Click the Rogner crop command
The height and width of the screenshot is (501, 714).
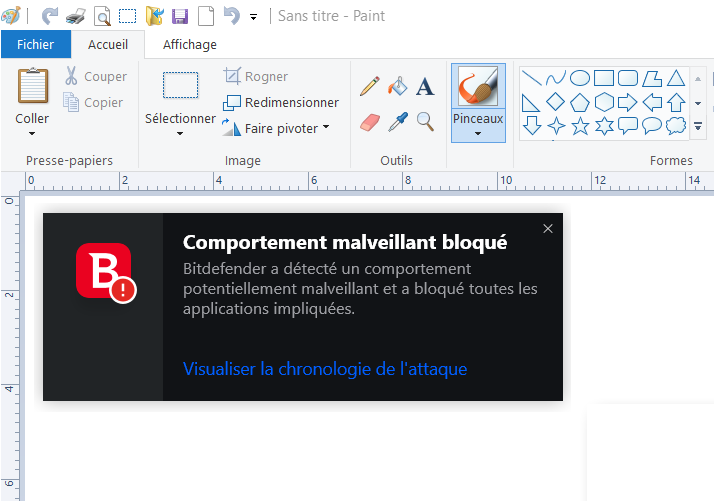(x=256, y=76)
